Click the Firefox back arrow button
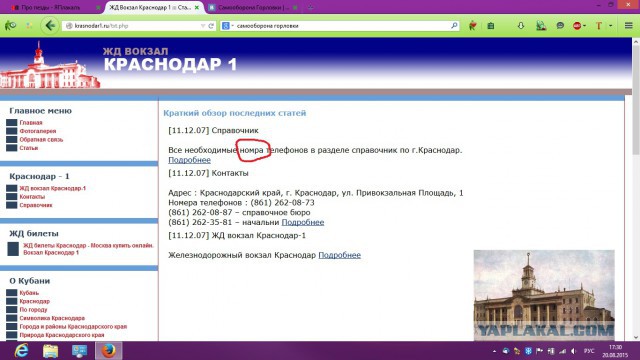This screenshot has width=640, height=360. tap(50, 26)
